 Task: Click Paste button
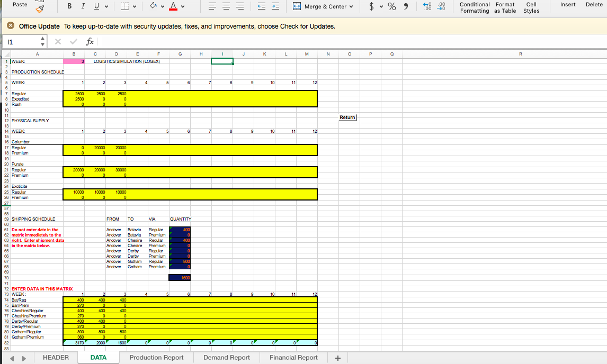20,5
